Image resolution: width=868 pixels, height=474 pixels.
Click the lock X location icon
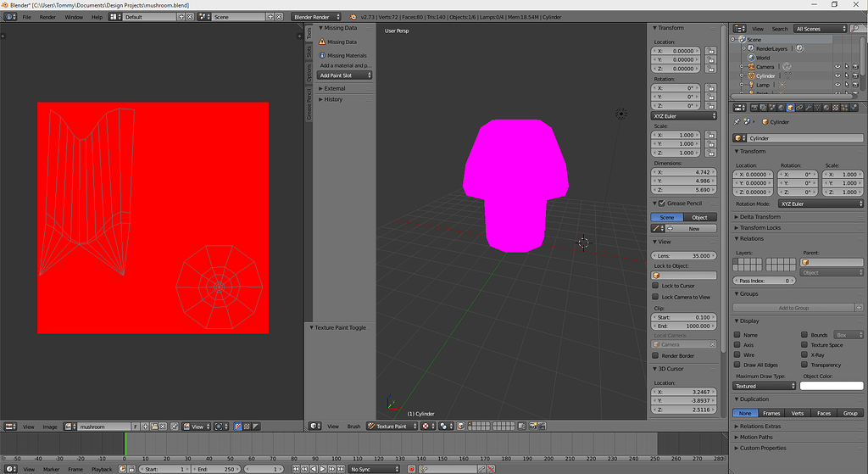tap(711, 51)
